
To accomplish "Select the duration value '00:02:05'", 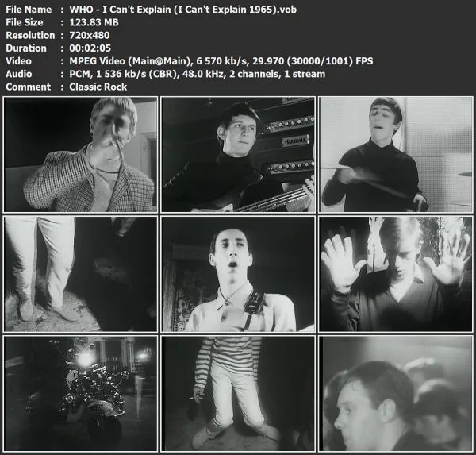I will click(90, 48).
